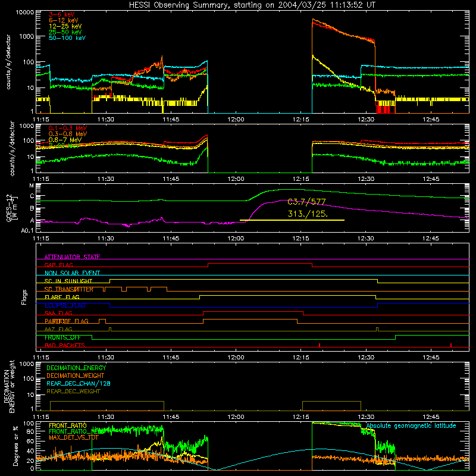Click the DECIMATION_ENERGY legend label

[76, 368]
